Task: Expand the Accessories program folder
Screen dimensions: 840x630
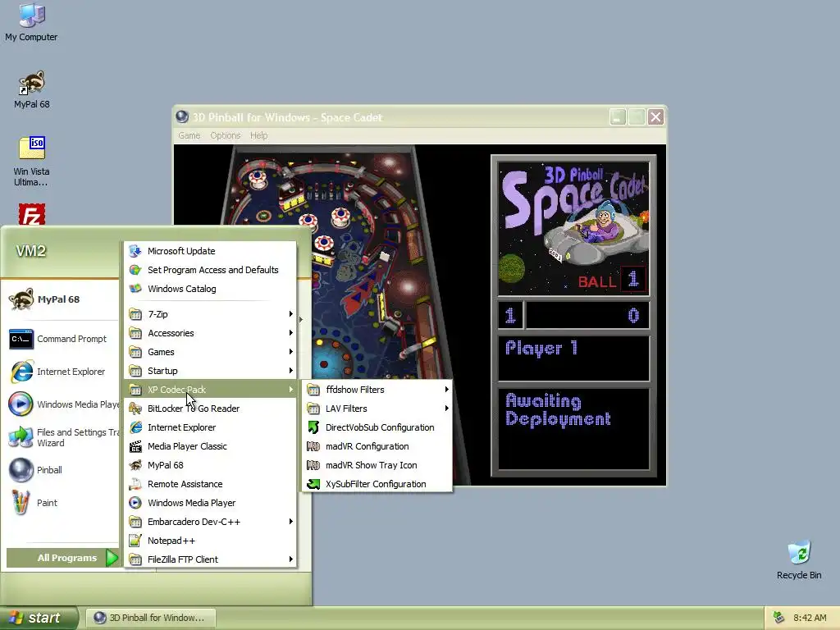Action: click(211, 333)
